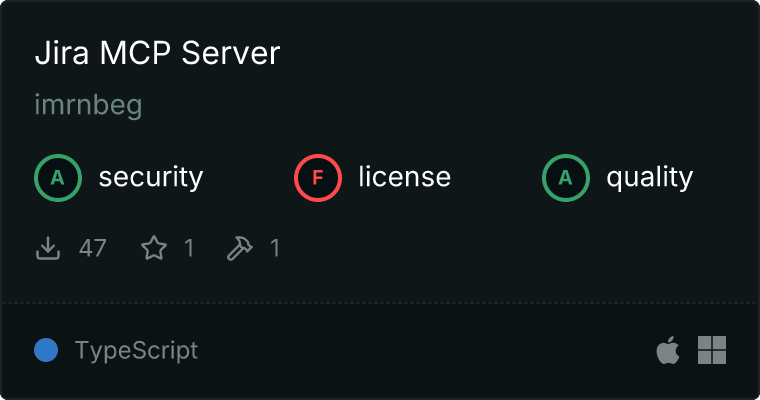The width and height of the screenshot is (760, 400).
Task: Click the blue TypeScript language dot
Action: pos(46,350)
